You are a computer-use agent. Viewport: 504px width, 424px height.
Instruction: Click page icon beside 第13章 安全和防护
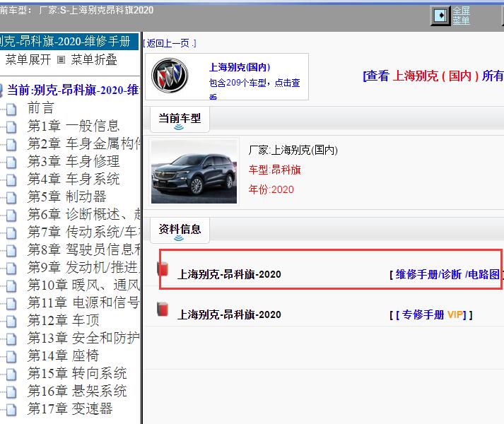coord(11,339)
